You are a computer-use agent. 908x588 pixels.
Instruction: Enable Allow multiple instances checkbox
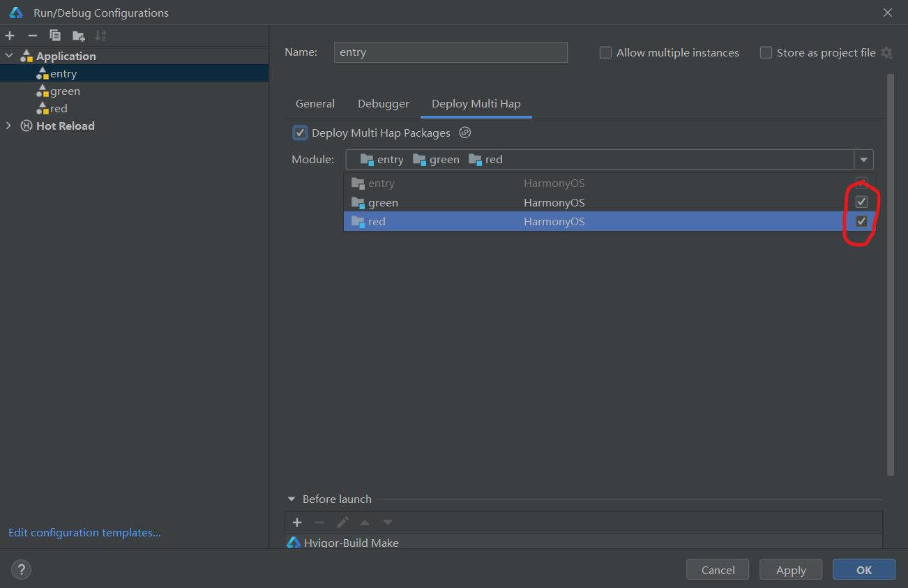pos(605,52)
